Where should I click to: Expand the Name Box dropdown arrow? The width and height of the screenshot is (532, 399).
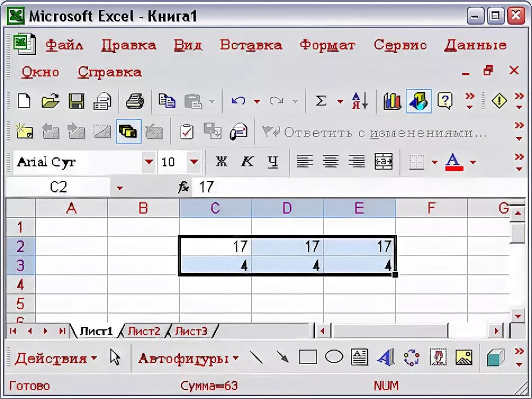pyautogui.click(x=119, y=188)
